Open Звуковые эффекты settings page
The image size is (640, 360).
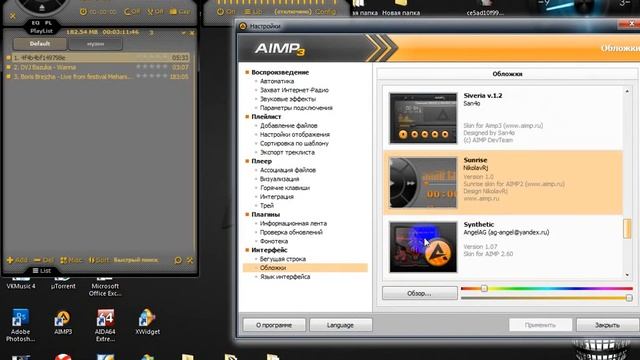coord(287,99)
